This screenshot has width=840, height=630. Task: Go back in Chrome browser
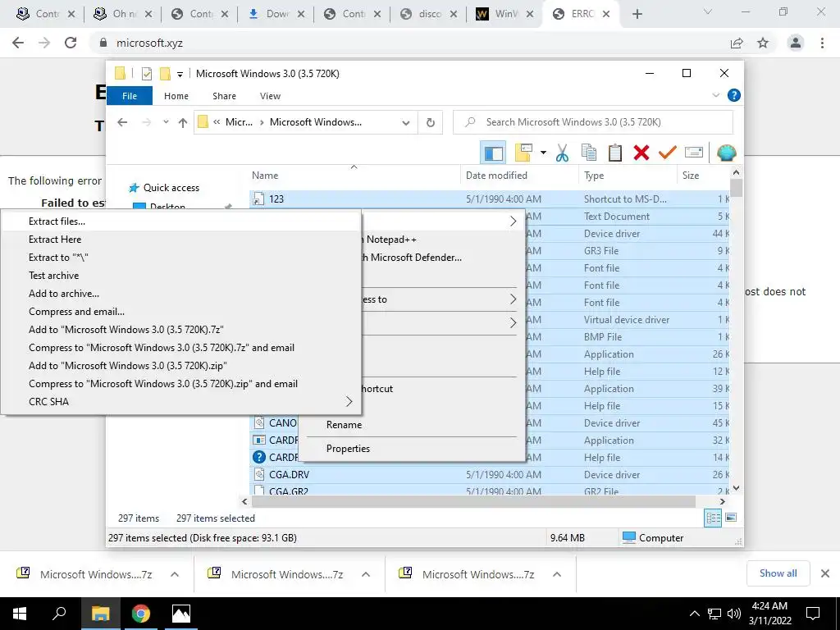pos(18,43)
